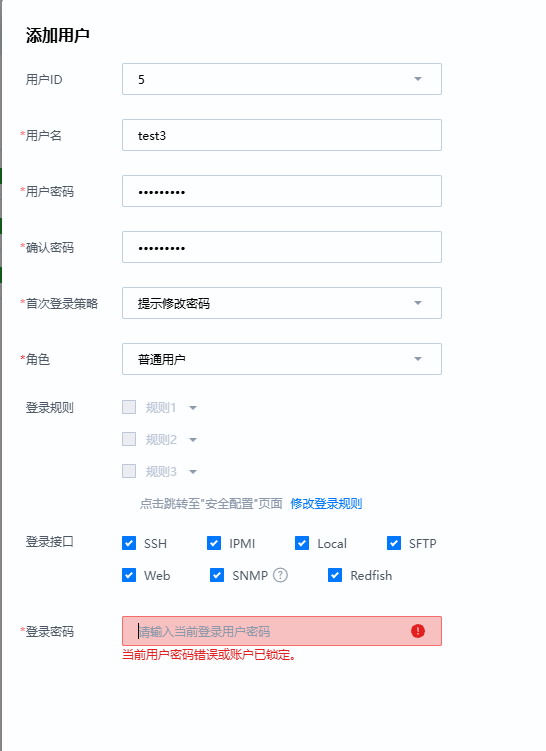The width and height of the screenshot is (546, 751).
Task: Toggle the Web interface checkbox
Action: (x=129, y=575)
